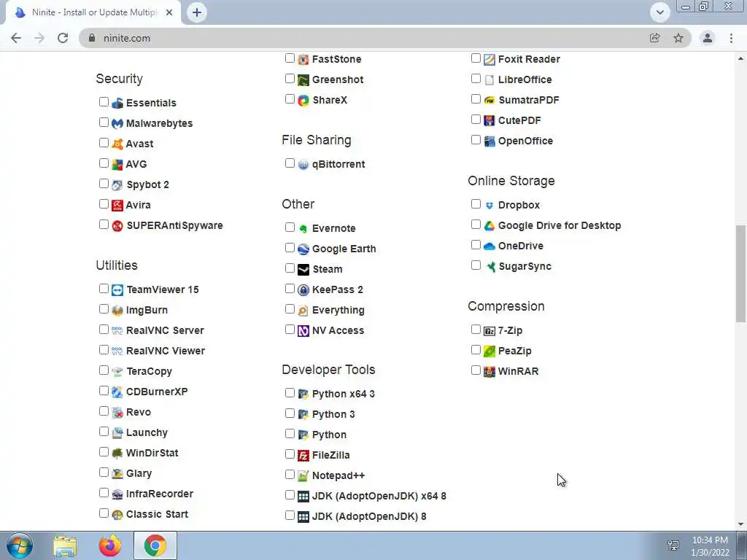The width and height of the screenshot is (747, 560).
Task: Click the Avira red icon
Action: pos(117,205)
